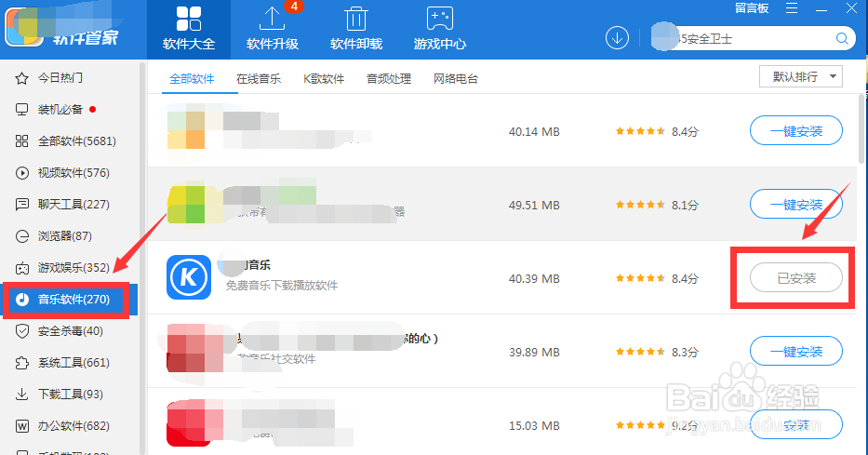Open the 软件大全 section
Screen dimensions: 868x455
189,30
